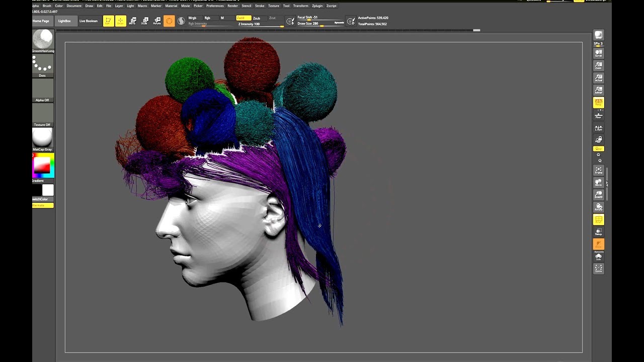644x362 pixels.
Task: Open the Color menu
Action: 59,6
